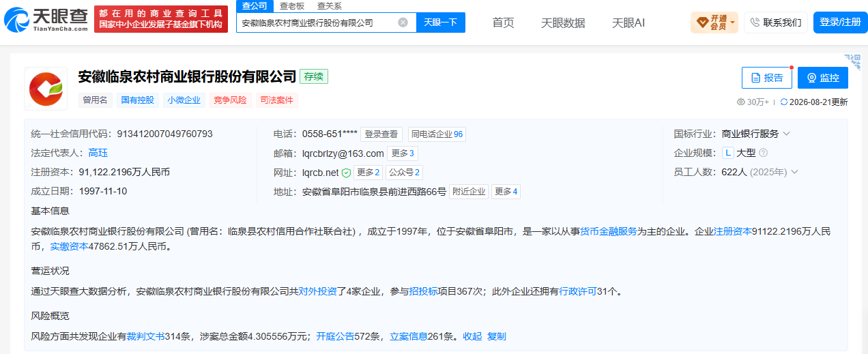Click the 报告 button
Image resolution: width=868 pixels, height=354 pixels.
[767, 78]
